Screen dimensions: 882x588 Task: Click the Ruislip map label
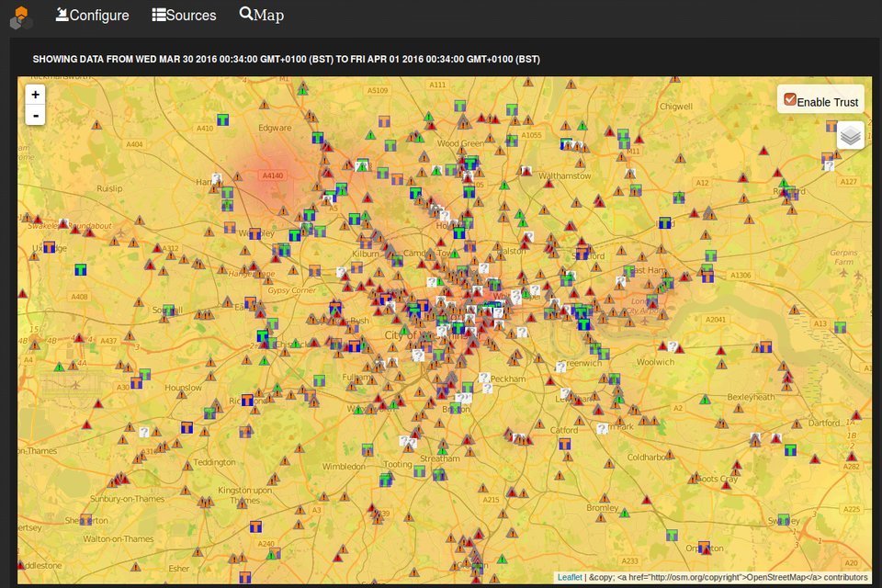(x=109, y=188)
